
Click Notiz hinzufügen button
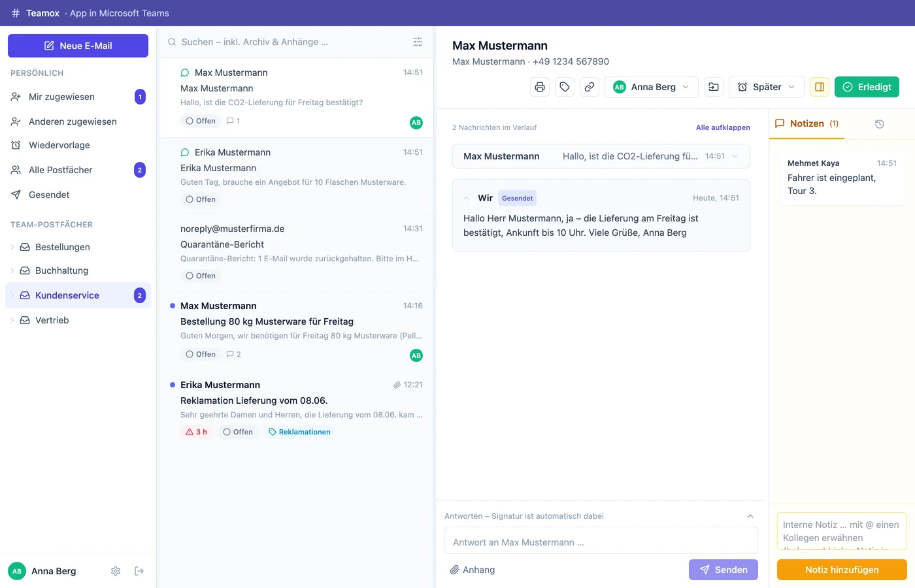tap(842, 570)
